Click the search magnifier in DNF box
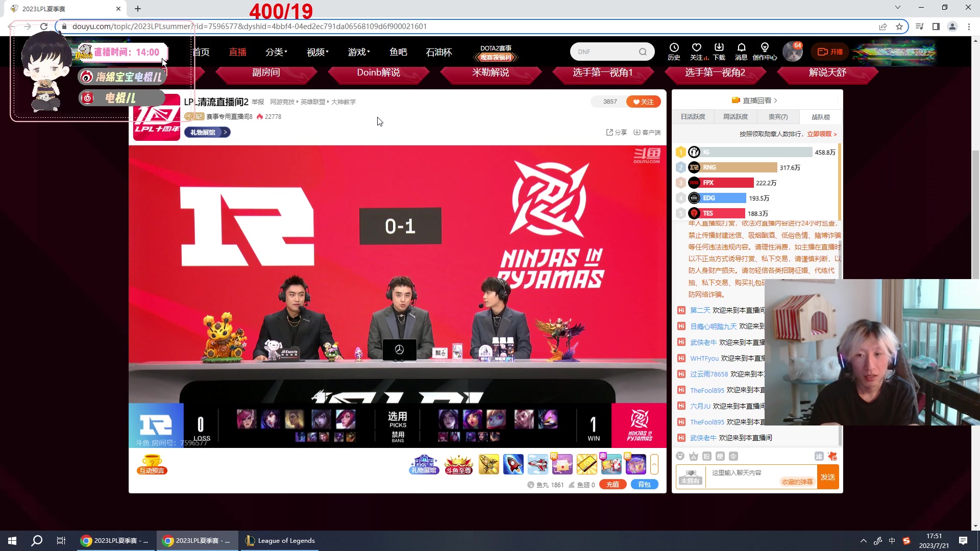This screenshot has height=551, width=980. pyautogui.click(x=643, y=52)
